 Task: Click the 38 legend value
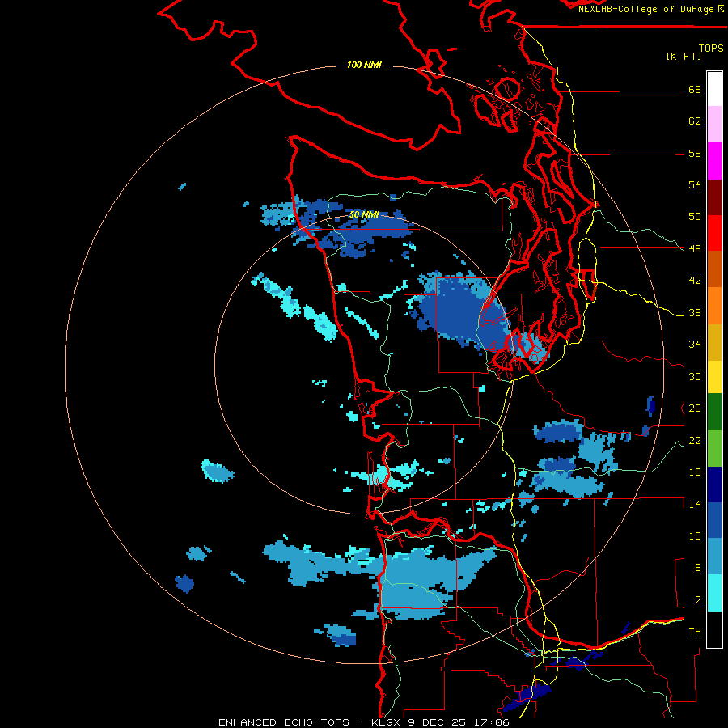695,313
